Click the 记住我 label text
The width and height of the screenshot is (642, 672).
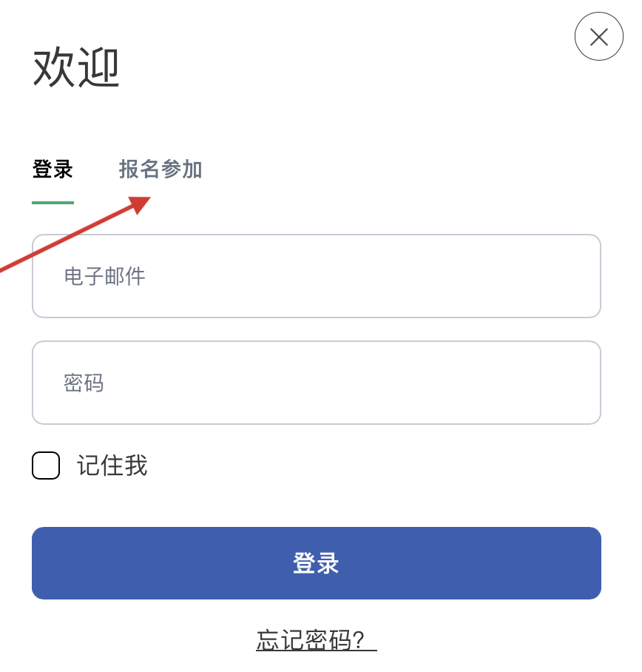(112, 466)
